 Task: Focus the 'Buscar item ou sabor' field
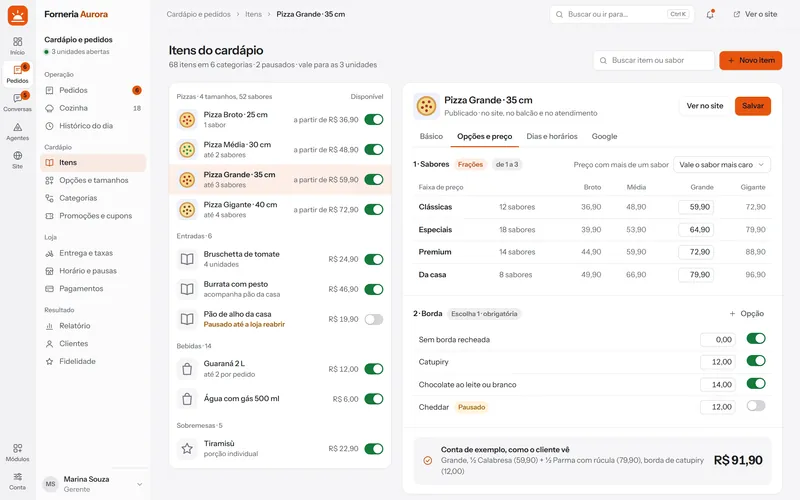(x=654, y=60)
